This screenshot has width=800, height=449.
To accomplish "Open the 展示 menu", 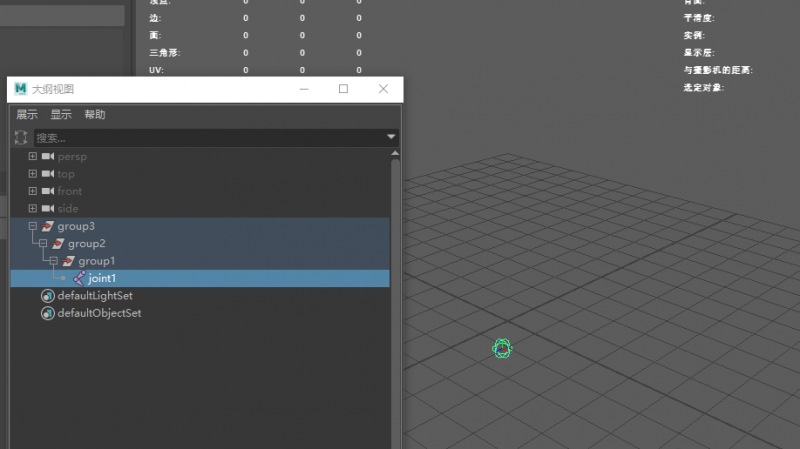I will [x=27, y=114].
